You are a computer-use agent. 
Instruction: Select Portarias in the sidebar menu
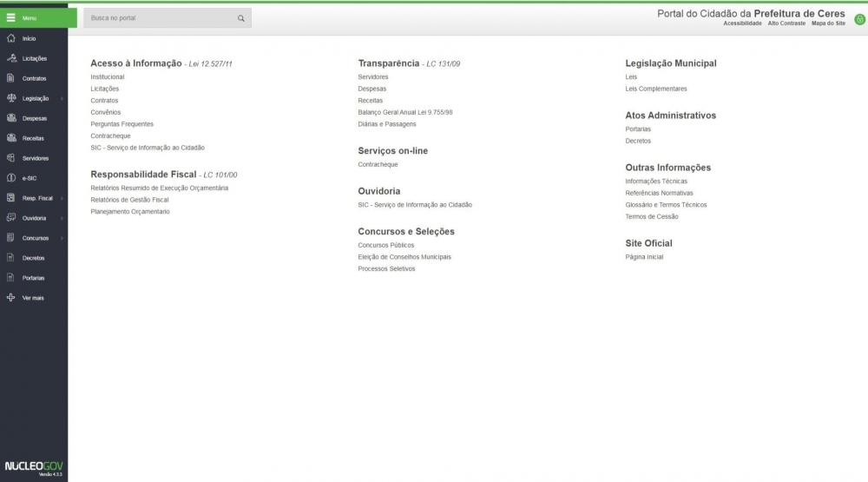[33, 278]
